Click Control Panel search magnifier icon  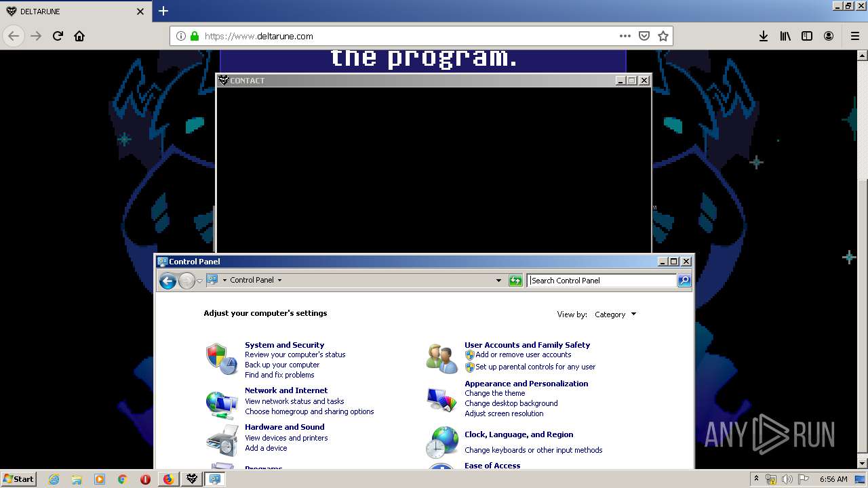pos(684,281)
